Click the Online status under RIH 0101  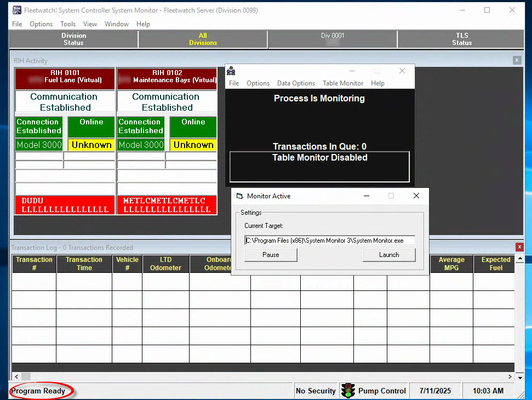pyautogui.click(x=91, y=127)
